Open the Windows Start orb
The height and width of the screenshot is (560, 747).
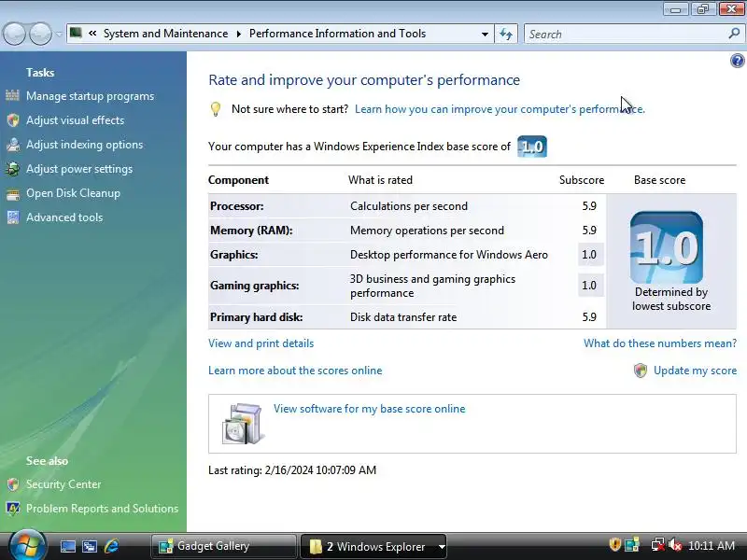(x=27, y=545)
